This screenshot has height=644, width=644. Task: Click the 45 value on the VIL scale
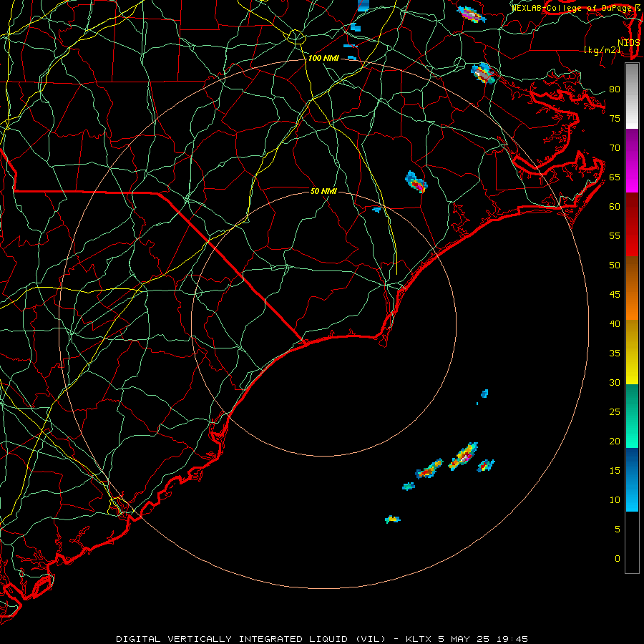coord(615,295)
